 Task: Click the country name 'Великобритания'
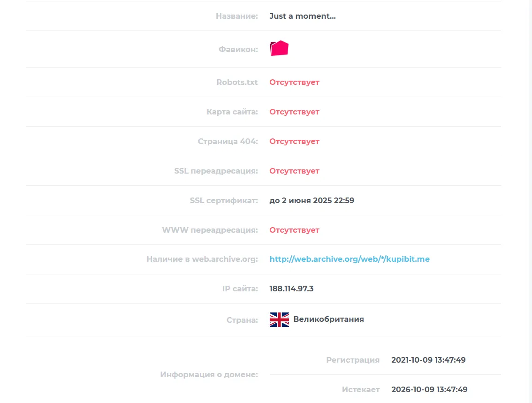point(328,319)
